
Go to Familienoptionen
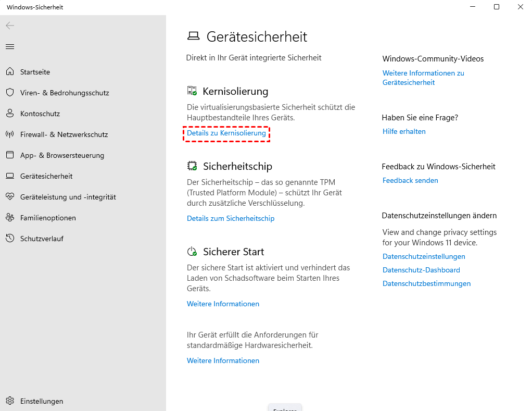[48, 218]
